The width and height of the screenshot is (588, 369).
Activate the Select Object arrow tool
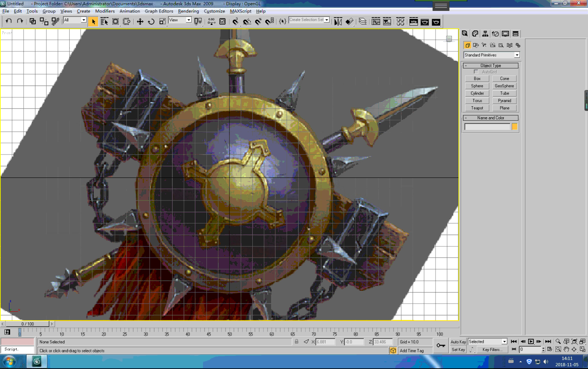pyautogui.click(x=93, y=21)
